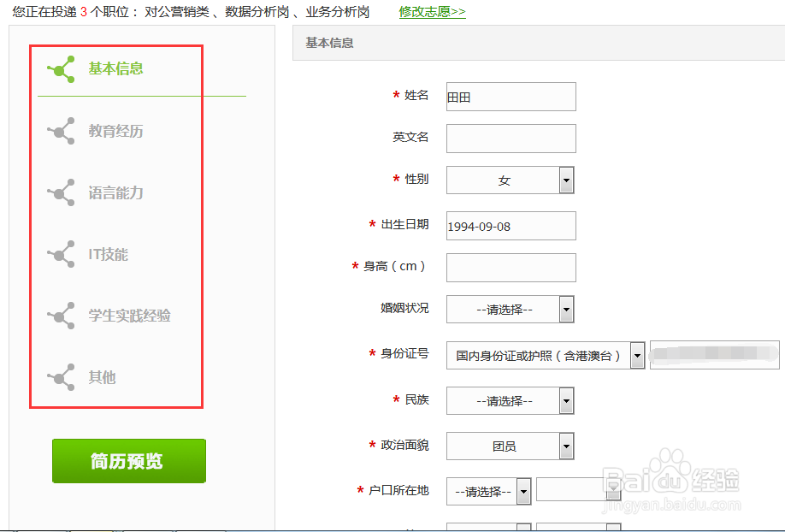Open the 政治面貌 dropdown showing 团员

coord(511,446)
